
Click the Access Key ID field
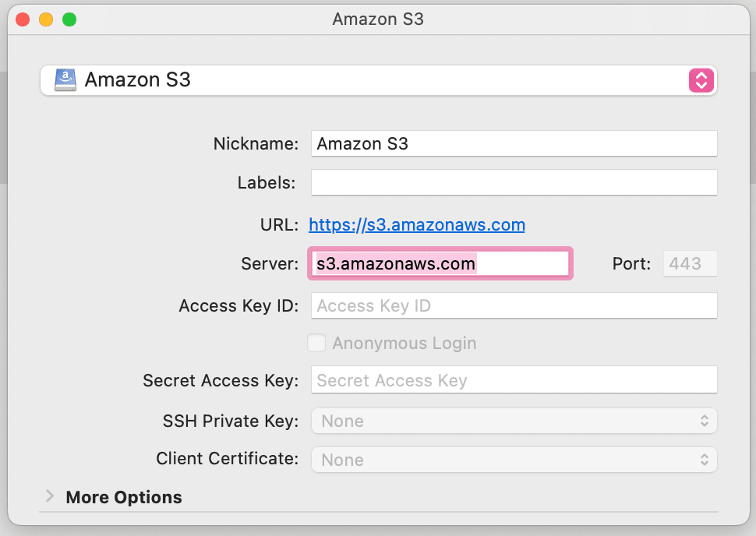(x=514, y=305)
